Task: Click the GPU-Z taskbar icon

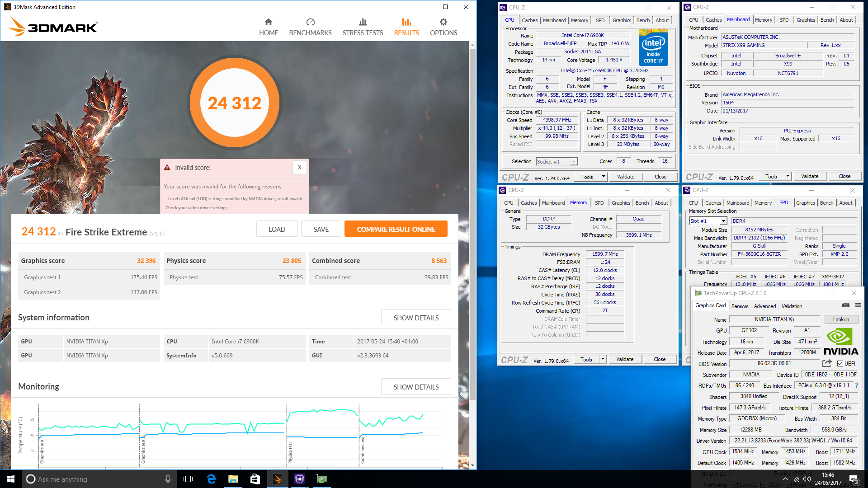Action: click(x=321, y=479)
